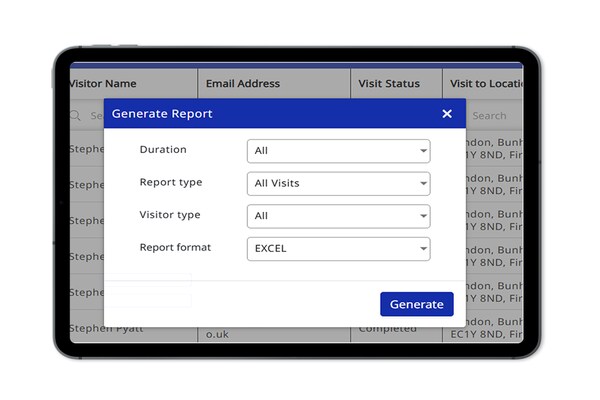Select the Visit Status column header
This screenshot has height=400, width=600.
389,84
